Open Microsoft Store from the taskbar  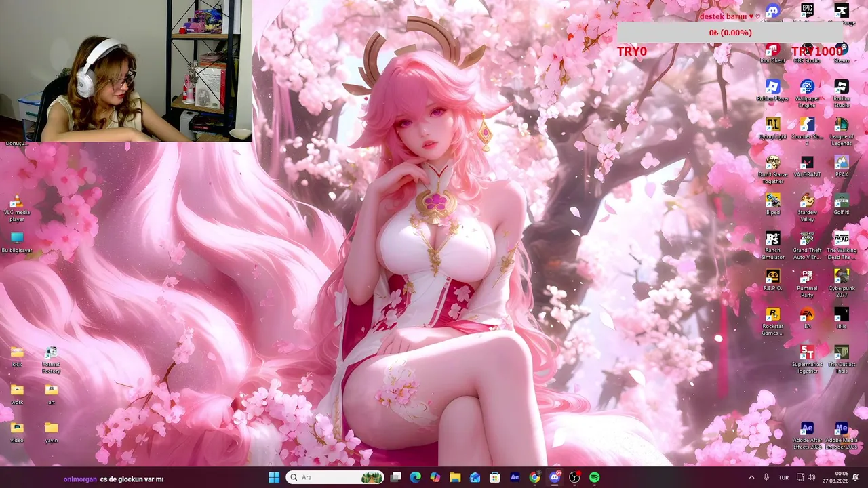click(495, 477)
